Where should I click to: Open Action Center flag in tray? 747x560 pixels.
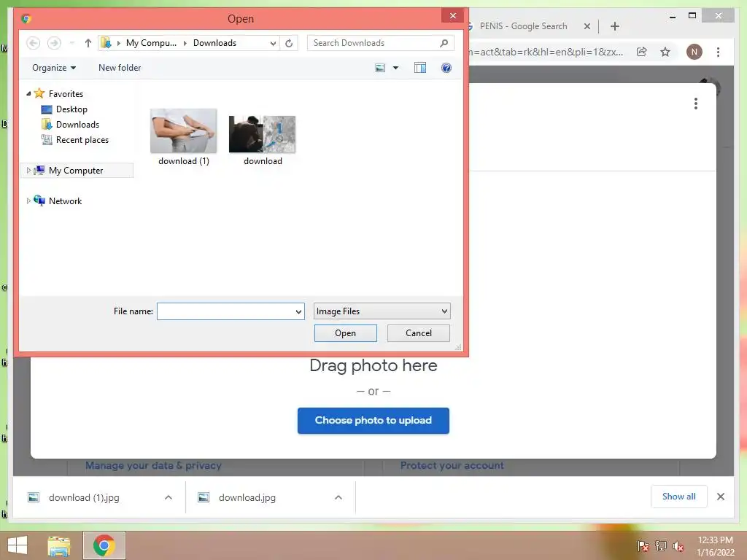(643, 546)
